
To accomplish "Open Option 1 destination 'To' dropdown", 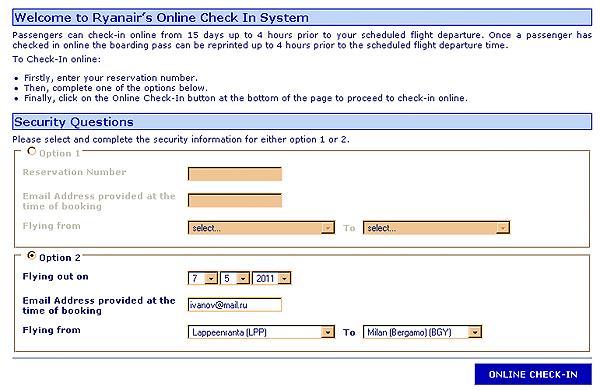I will click(x=436, y=228).
